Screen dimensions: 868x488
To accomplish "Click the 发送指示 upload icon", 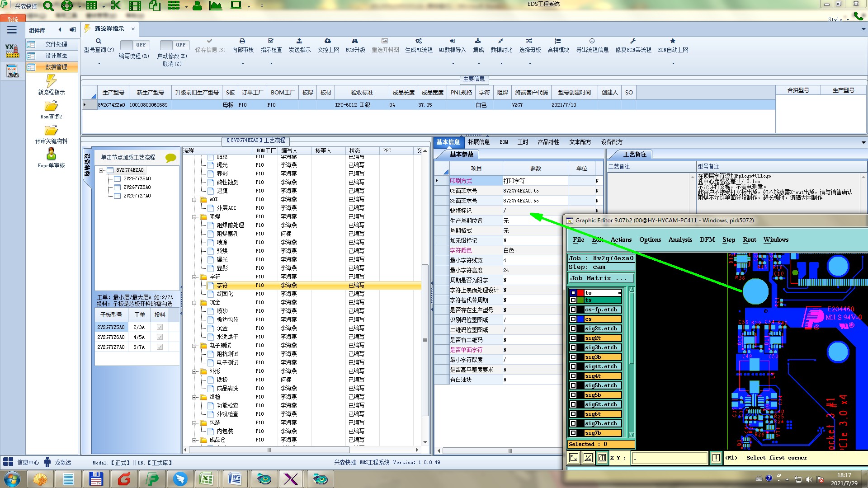I will click(299, 41).
